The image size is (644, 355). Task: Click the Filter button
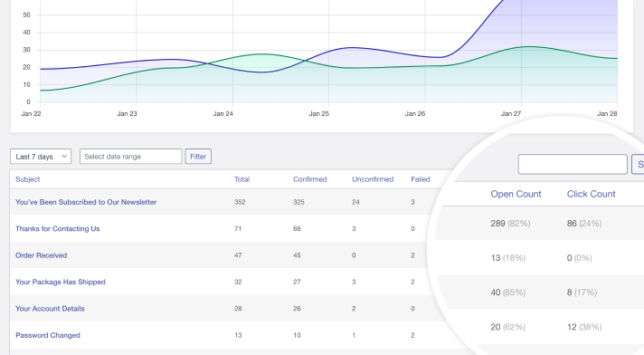pyautogui.click(x=198, y=157)
